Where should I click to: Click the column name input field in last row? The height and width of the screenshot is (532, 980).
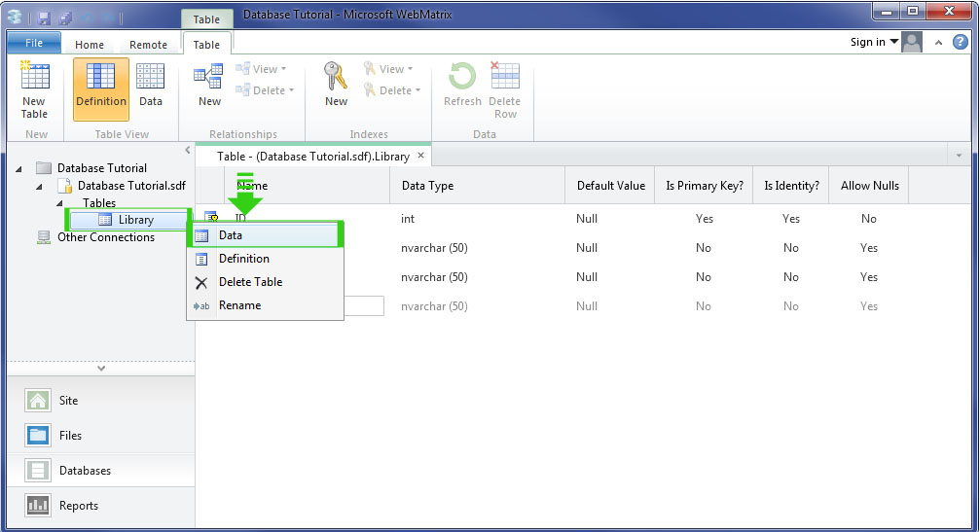pos(364,306)
